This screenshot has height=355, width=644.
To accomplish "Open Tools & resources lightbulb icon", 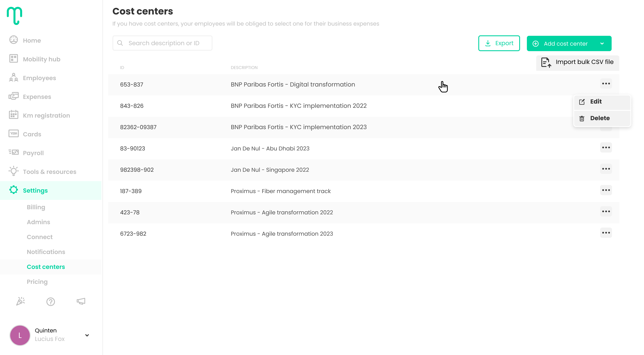I will coord(13,171).
